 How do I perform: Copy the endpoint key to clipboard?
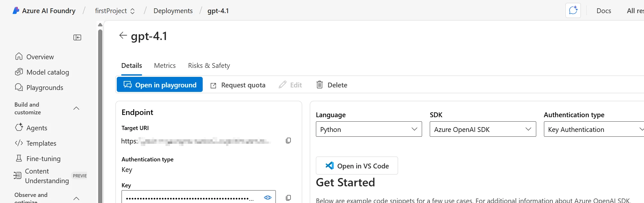click(288, 198)
